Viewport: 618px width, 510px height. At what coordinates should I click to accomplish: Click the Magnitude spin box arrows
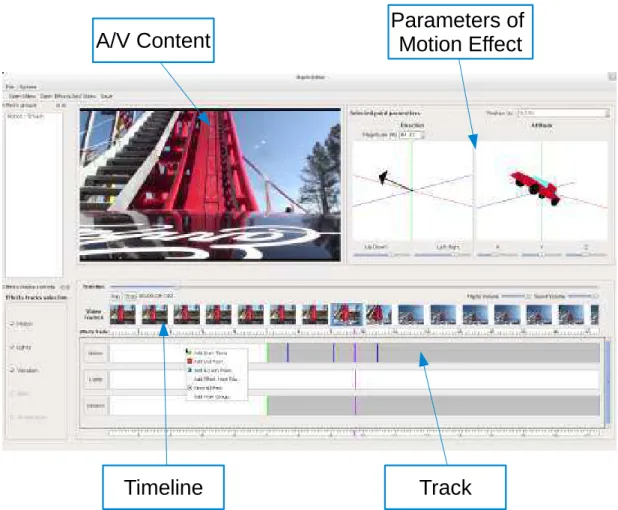[423, 135]
